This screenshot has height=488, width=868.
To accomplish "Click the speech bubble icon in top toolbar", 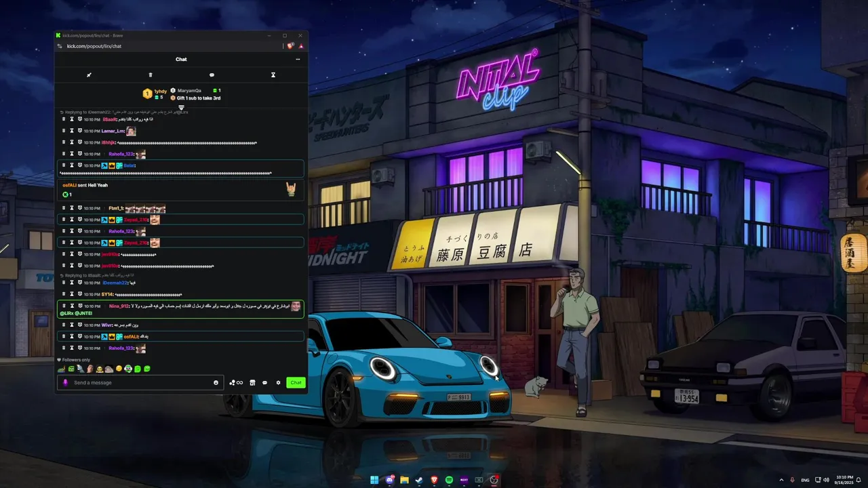I will pos(212,75).
